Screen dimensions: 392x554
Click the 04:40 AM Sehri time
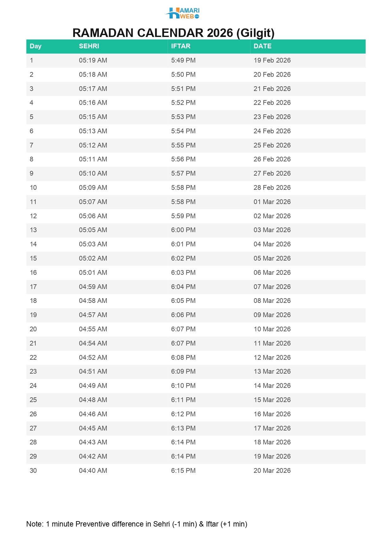pos(93,471)
